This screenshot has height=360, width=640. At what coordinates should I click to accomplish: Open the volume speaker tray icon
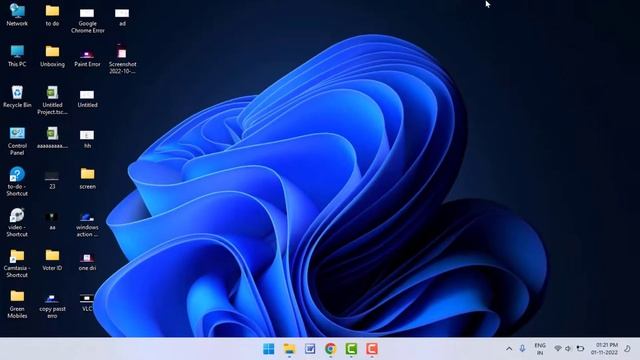click(569, 349)
